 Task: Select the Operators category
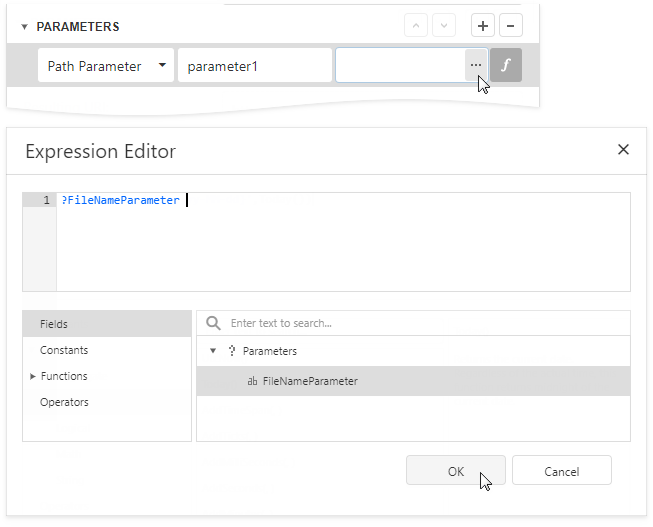pyautogui.click(x=64, y=403)
